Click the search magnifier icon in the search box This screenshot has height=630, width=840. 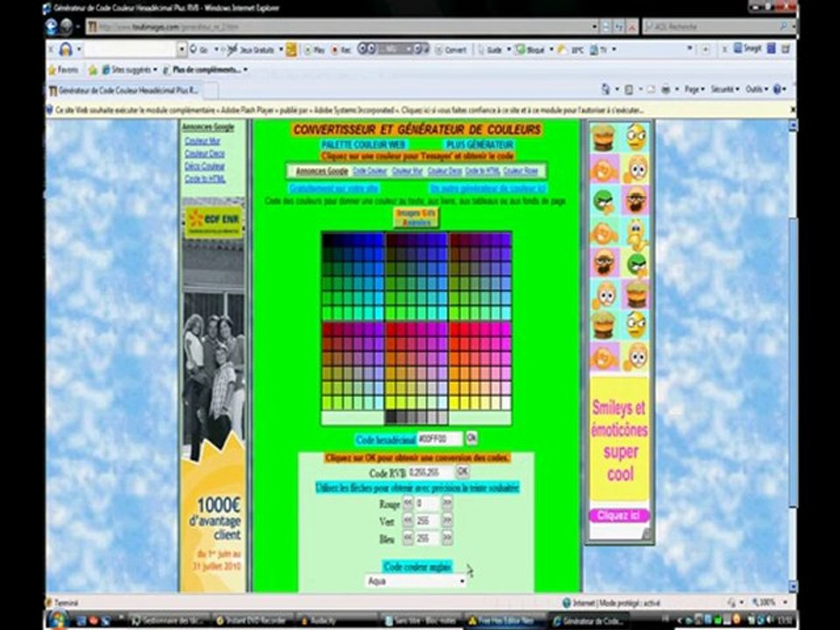click(x=783, y=26)
